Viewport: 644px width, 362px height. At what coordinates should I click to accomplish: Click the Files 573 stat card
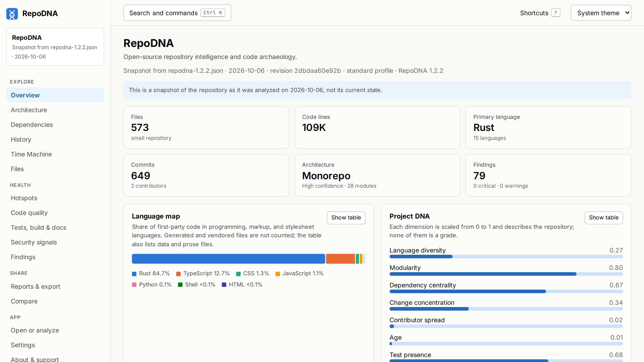pos(206,128)
